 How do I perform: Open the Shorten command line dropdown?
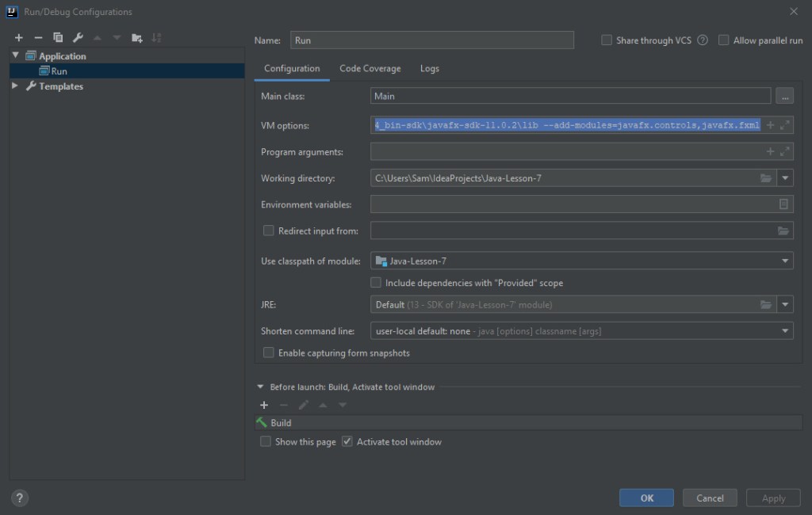785,331
